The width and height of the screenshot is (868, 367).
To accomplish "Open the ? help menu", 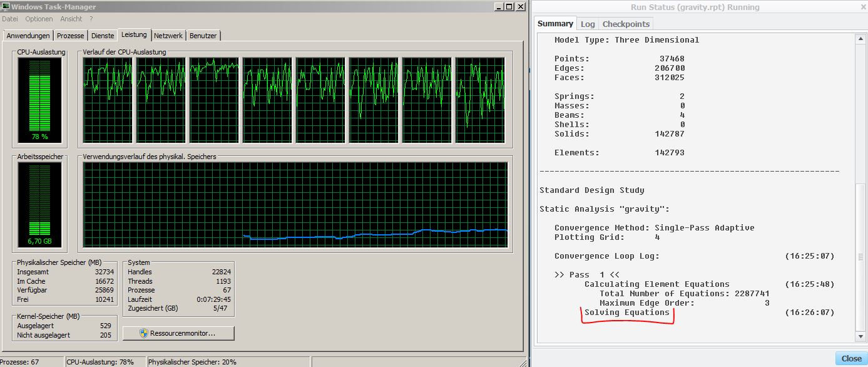I will coord(91,19).
